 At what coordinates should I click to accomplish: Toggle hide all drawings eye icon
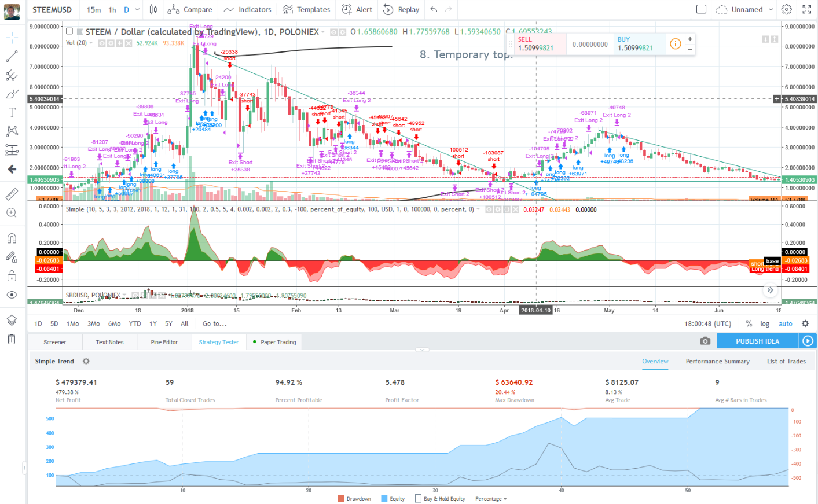click(x=12, y=295)
